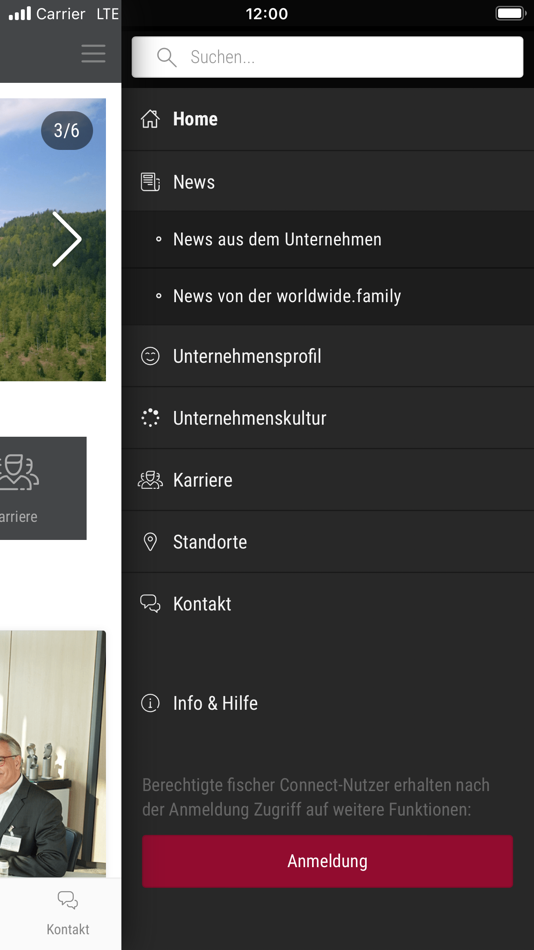The image size is (534, 950).
Task: Open the Karriere tile on the home page
Action: 43,488
